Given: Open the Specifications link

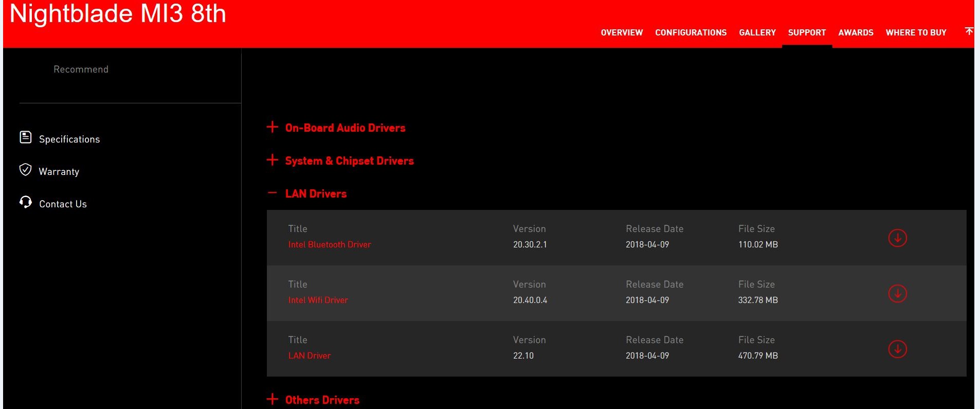Looking at the screenshot, I should 69,139.
